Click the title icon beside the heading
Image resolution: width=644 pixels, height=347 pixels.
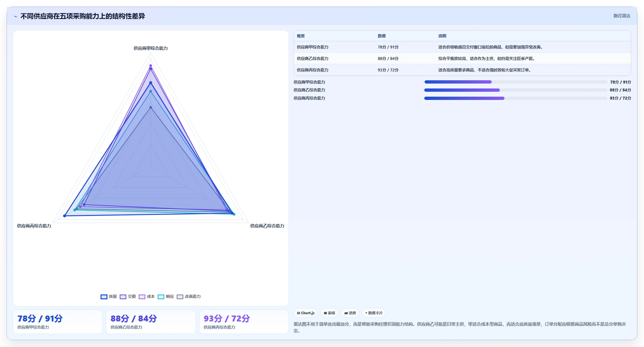[16, 16]
